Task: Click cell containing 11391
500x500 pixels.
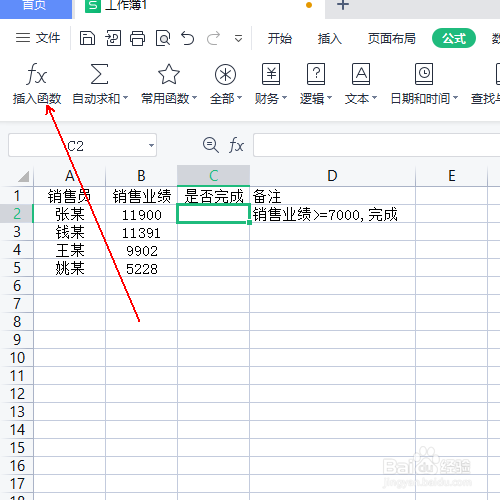Action: tap(141, 232)
